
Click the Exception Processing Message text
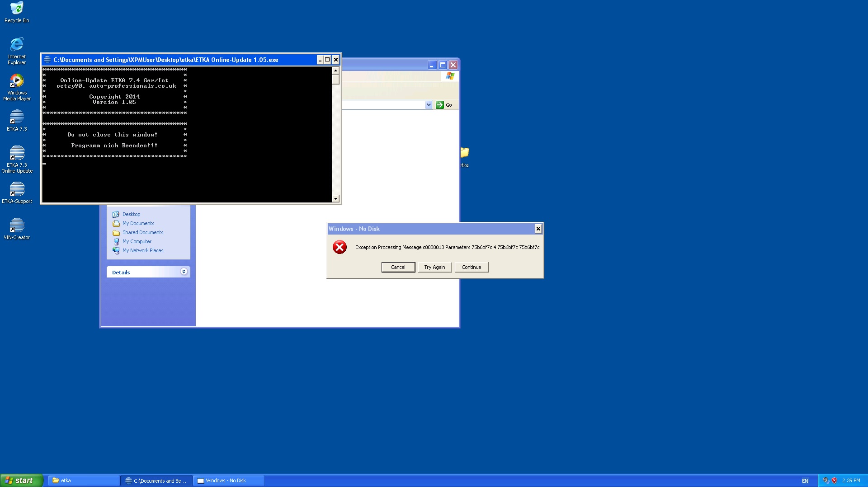tap(447, 248)
